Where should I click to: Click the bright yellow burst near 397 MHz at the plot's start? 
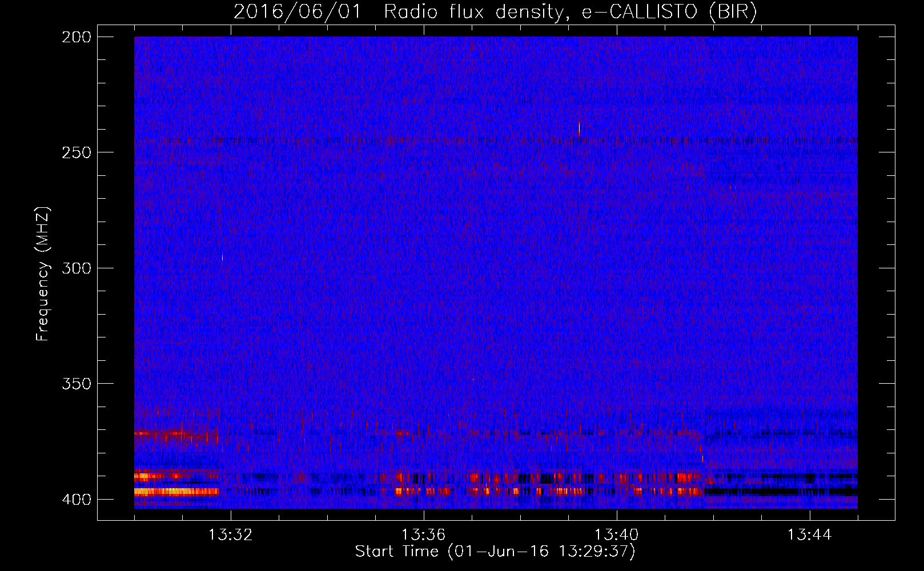click(176, 491)
